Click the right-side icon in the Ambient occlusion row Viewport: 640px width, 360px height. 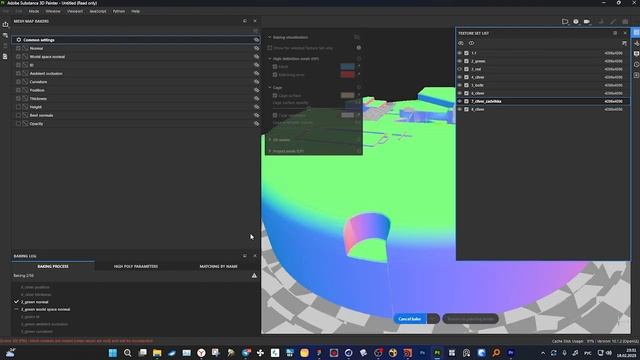256,73
